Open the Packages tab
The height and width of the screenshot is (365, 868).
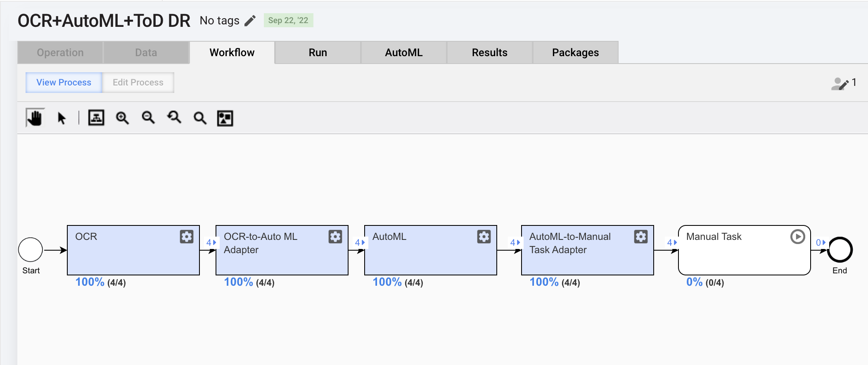(576, 52)
